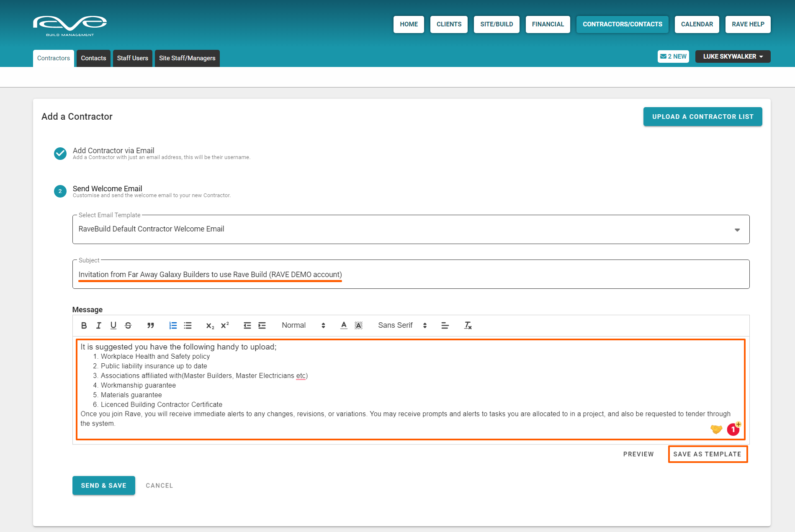Expand the Select Email Template dropdown
Viewport: 795px width, 532px height.
[411, 229]
